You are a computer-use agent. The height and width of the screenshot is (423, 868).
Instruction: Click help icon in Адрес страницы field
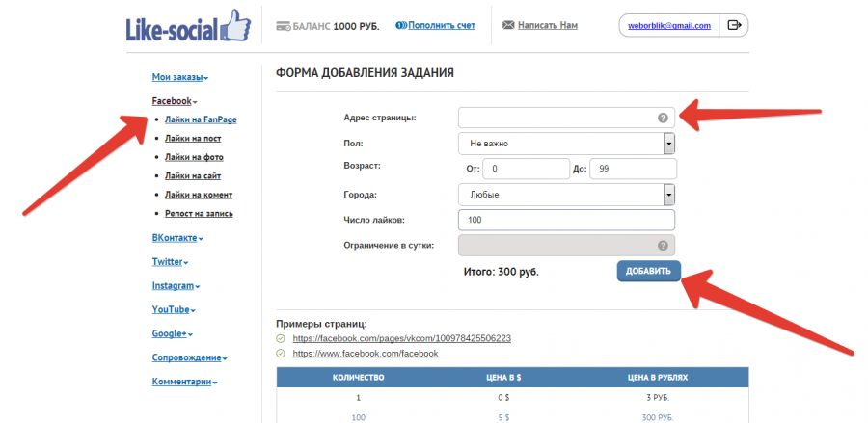[662, 118]
